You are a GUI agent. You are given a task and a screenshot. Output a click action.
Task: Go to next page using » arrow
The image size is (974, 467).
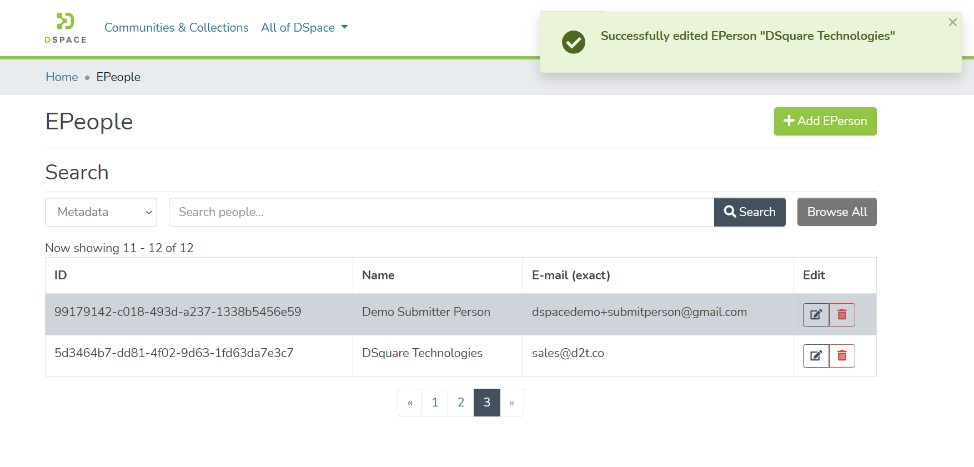511,403
